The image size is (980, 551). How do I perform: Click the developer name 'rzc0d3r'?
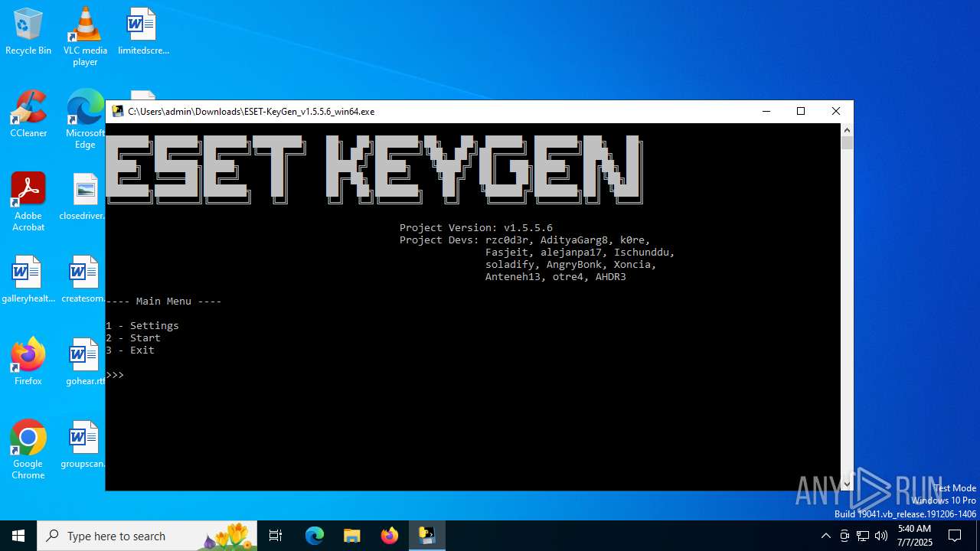click(507, 240)
